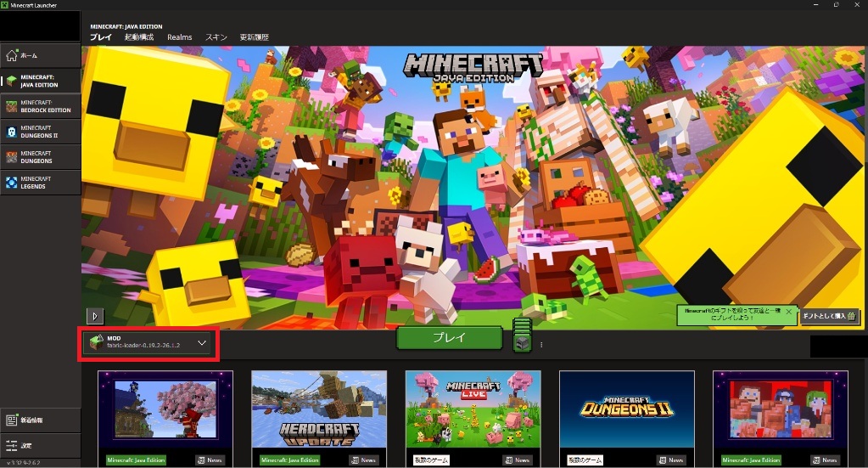Click the MINECRAFT: JAVA EDITION header title
The height and width of the screenshot is (468, 868).
126,26
